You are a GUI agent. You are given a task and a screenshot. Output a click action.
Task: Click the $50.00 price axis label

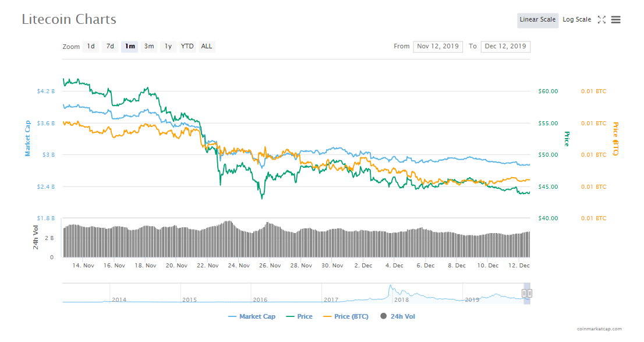(548, 155)
